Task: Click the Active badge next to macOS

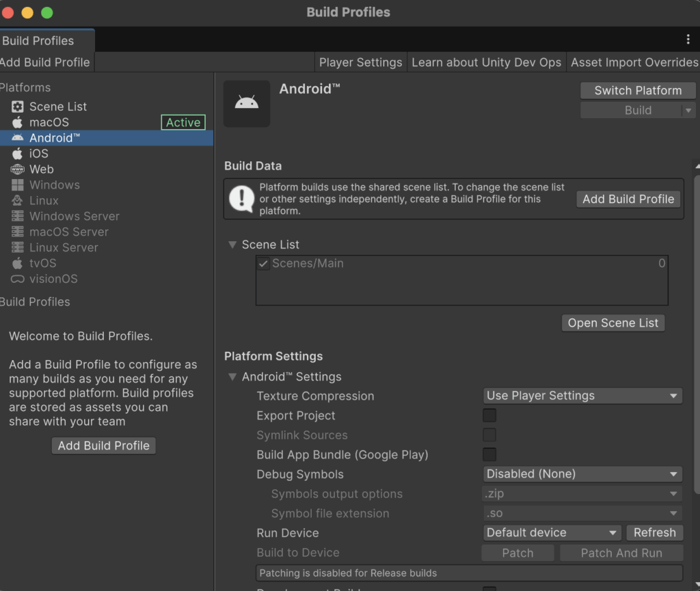Action: tap(183, 122)
